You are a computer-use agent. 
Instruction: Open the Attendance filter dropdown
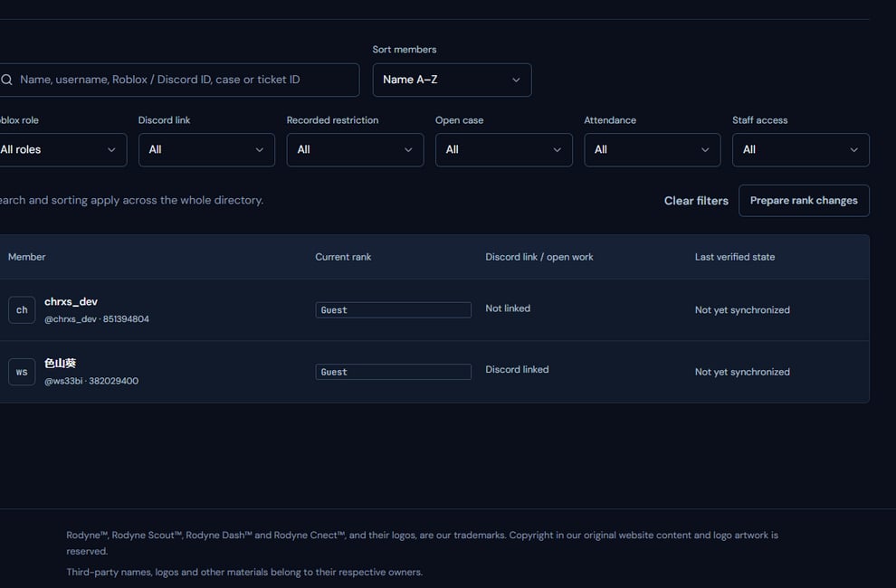[x=652, y=150]
